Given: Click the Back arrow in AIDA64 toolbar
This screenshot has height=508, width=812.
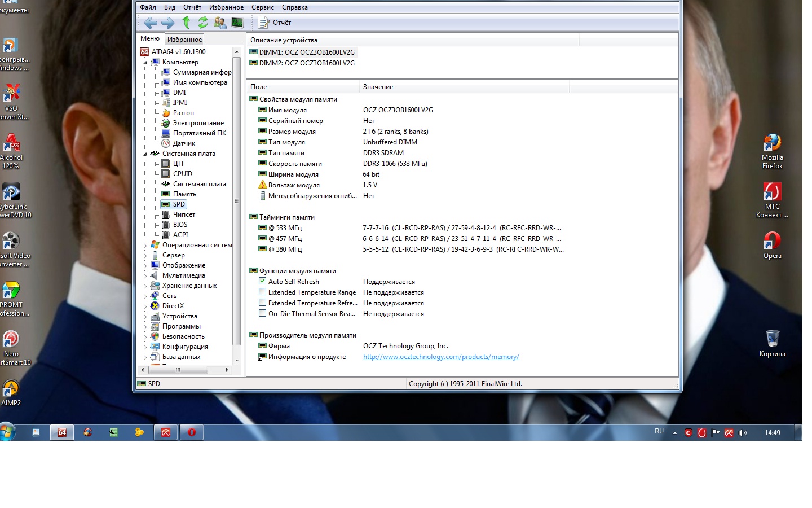Looking at the screenshot, I should point(151,23).
